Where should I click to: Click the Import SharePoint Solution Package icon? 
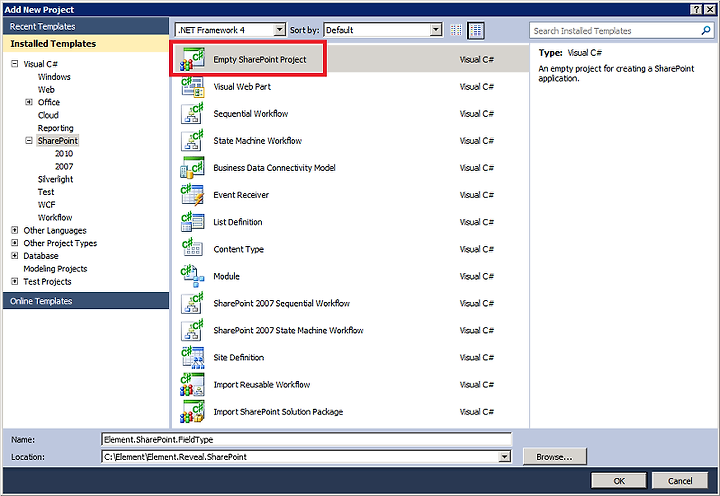click(192, 411)
